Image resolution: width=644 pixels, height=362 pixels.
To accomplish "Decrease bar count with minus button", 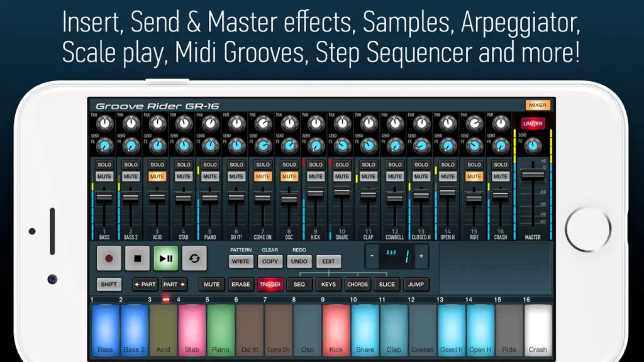I will tap(372, 256).
